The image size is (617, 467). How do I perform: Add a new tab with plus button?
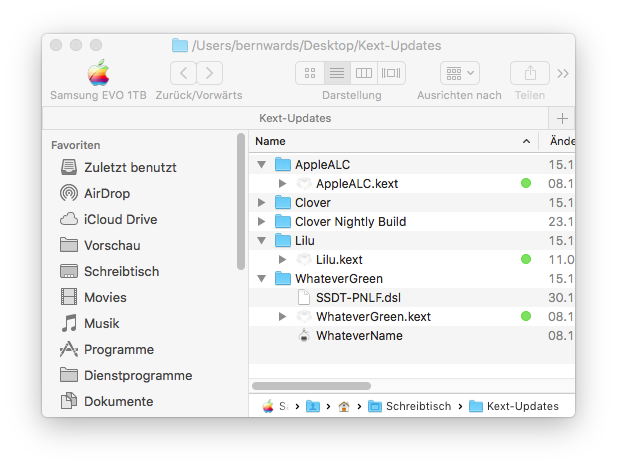562,118
